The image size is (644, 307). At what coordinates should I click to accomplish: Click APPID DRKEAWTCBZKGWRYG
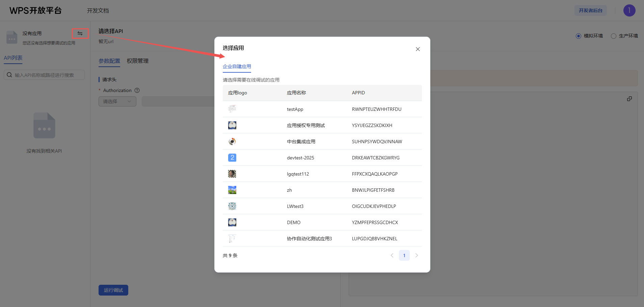(x=376, y=158)
